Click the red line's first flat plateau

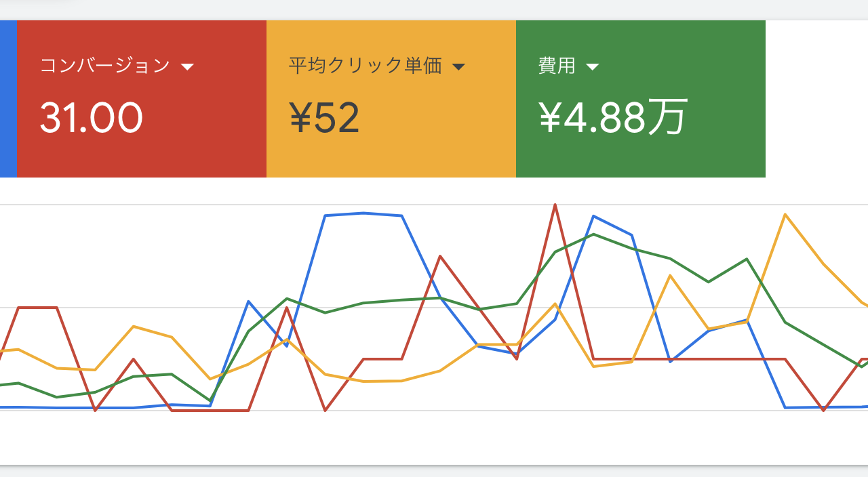(37, 308)
